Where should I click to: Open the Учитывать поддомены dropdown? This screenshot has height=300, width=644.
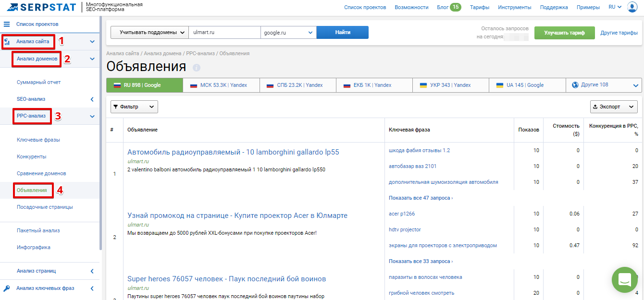[x=149, y=32]
